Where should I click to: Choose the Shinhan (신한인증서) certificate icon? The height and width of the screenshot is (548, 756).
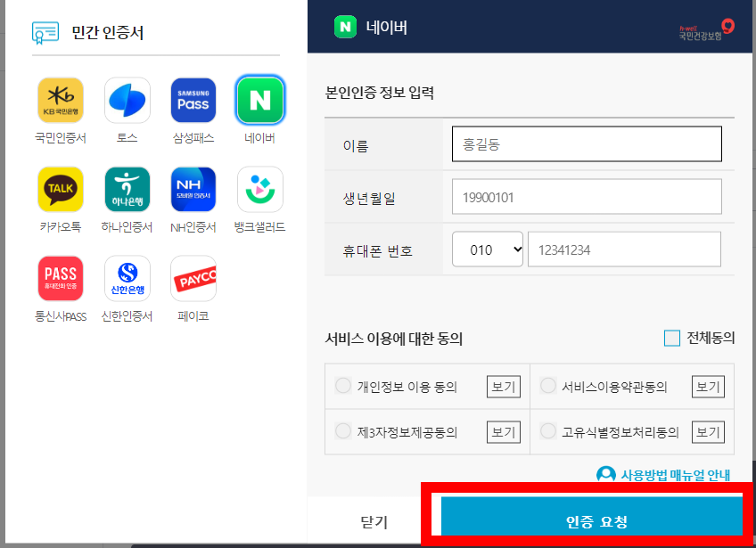[127, 277]
